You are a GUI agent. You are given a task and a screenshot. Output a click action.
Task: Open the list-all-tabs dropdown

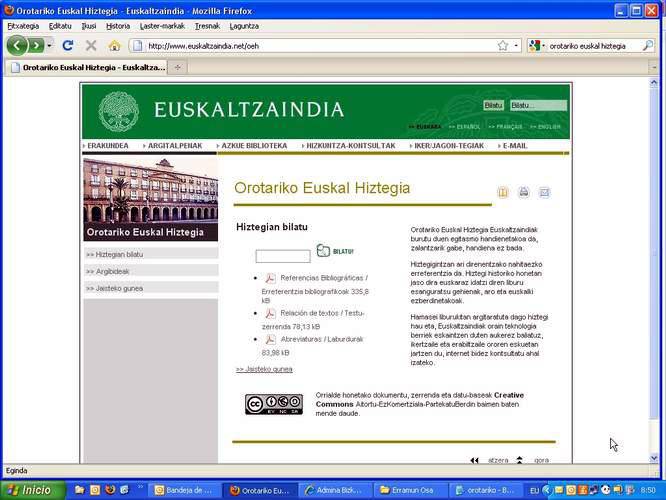point(654,67)
